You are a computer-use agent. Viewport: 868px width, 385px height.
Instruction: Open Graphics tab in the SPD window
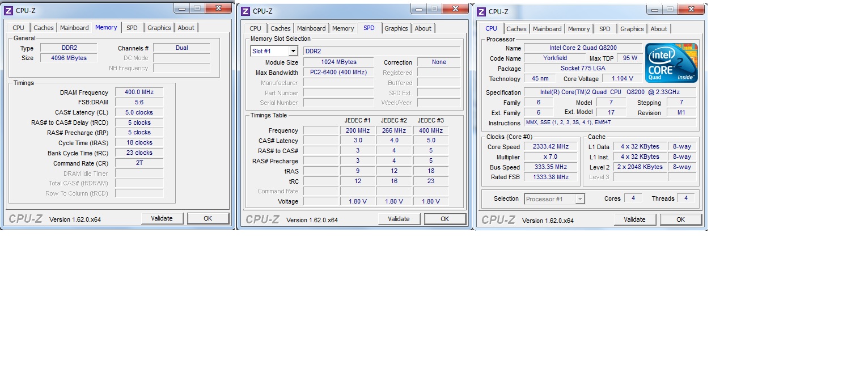[396, 28]
